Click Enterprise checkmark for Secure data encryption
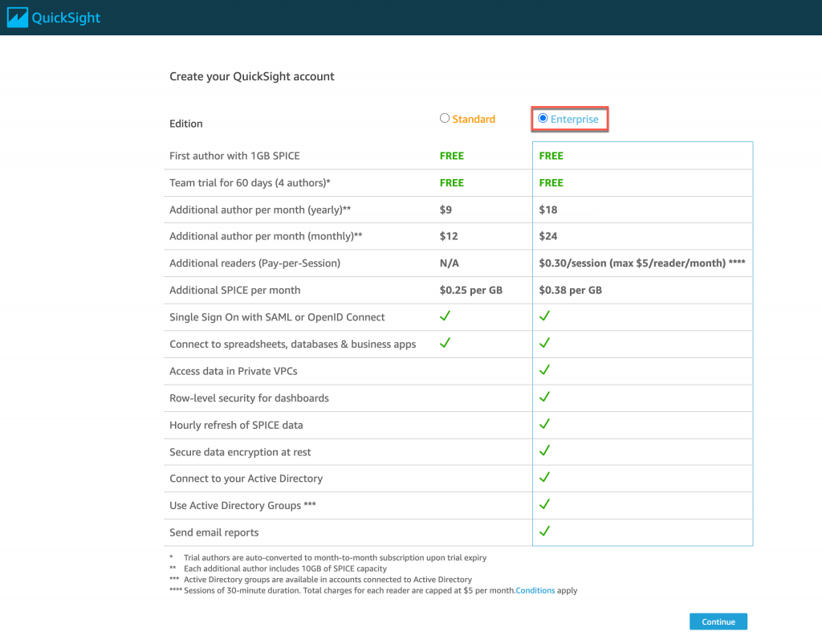The image size is (822, 644). (544, 450)
